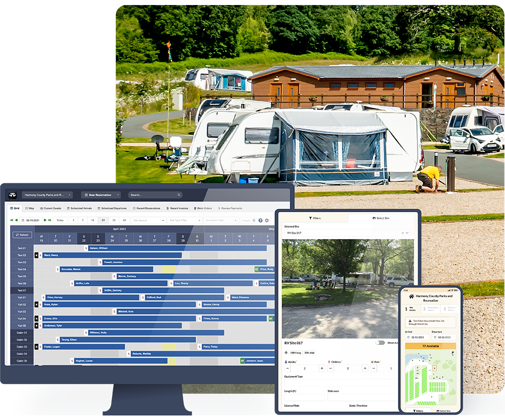Open the Site Search dropdown
505x420 pixels.
149,220
